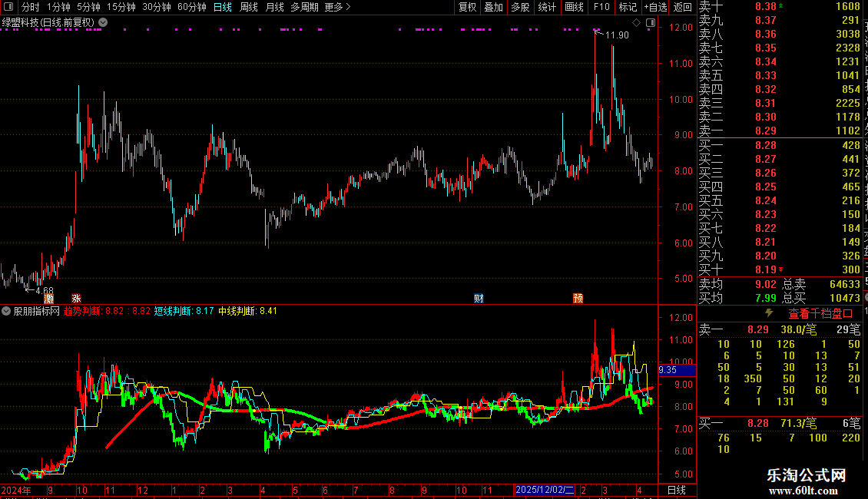
Task: Click the 卖一 price 8.29 row
Action: pos(780,131)
